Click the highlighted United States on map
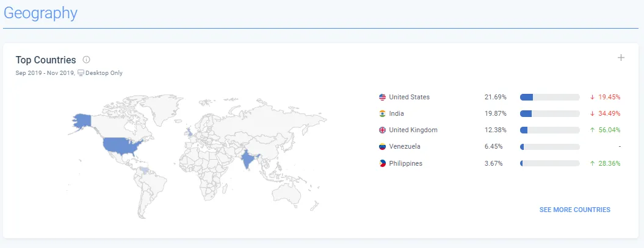Image resolution: width=644 pixels, height=248 pixels. pos(121,146)
